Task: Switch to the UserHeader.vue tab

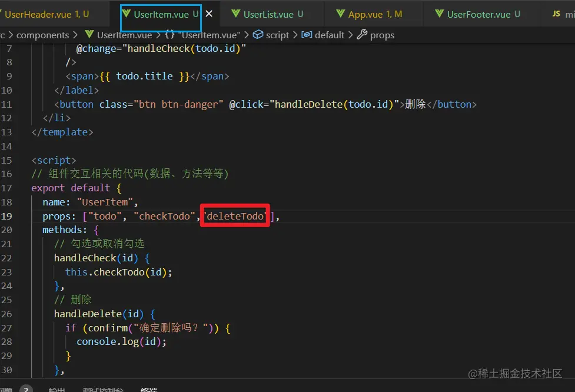Action: coord(46,14)
